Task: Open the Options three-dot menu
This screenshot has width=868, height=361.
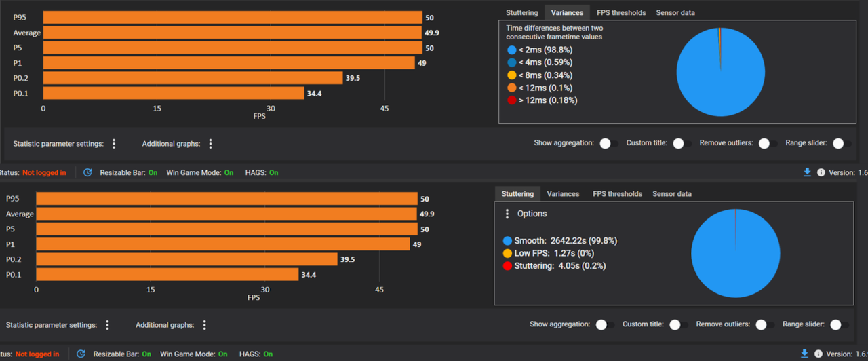Action: (507, 214)
